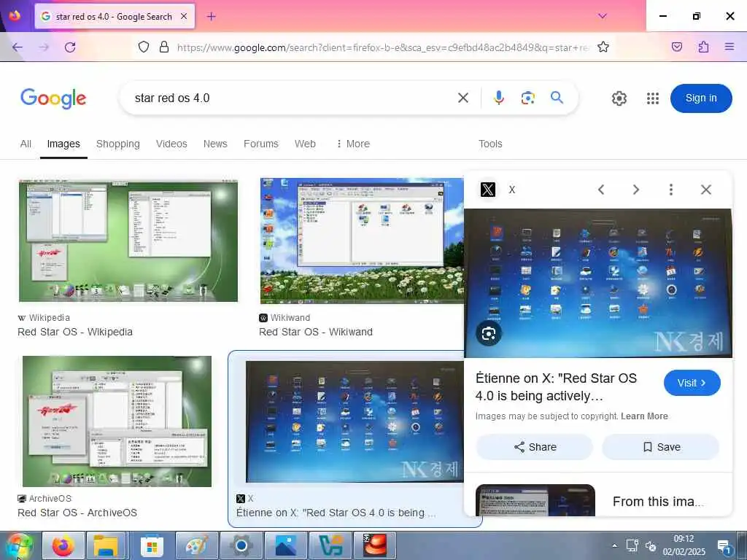Click the Share button
The image size is (747, 560).
click(535, 447)
